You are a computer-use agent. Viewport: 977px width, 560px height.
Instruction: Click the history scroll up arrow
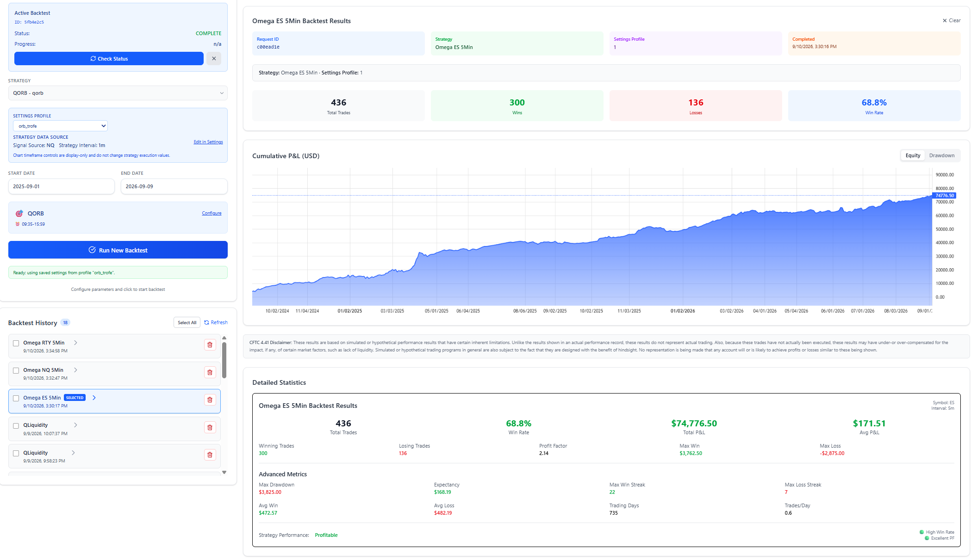pyautogui.click(x=224, y=338)
